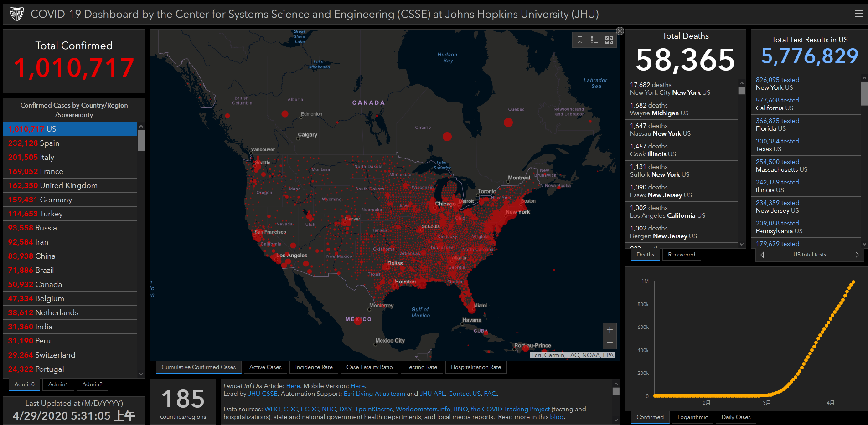
Task: Open the Worldometers.info data source link
Action: coord(423,409)
